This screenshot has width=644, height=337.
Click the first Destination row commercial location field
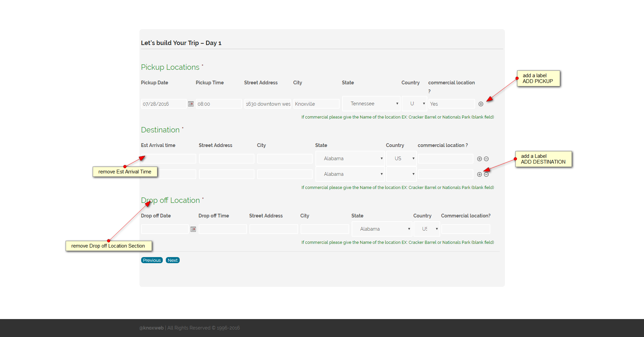point(446,159)
